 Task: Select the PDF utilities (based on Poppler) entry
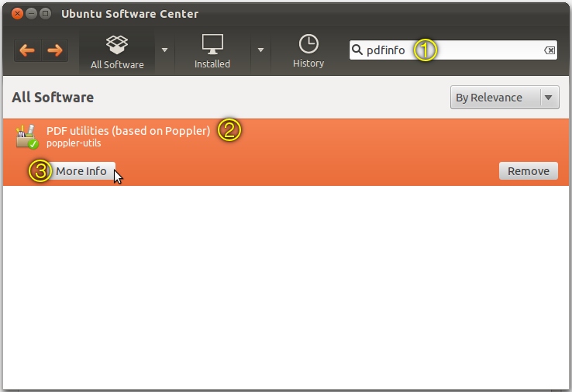pos(286,152)
